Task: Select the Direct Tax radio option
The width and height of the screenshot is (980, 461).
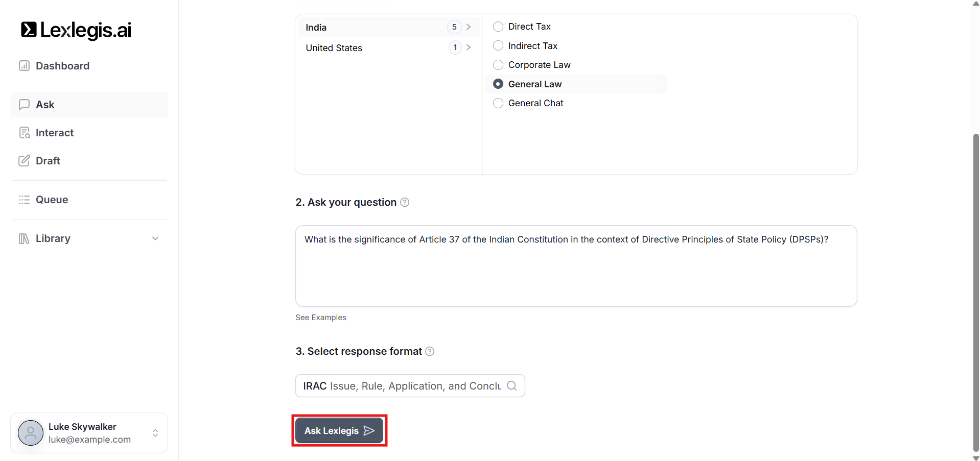Action: pos(498,27)
